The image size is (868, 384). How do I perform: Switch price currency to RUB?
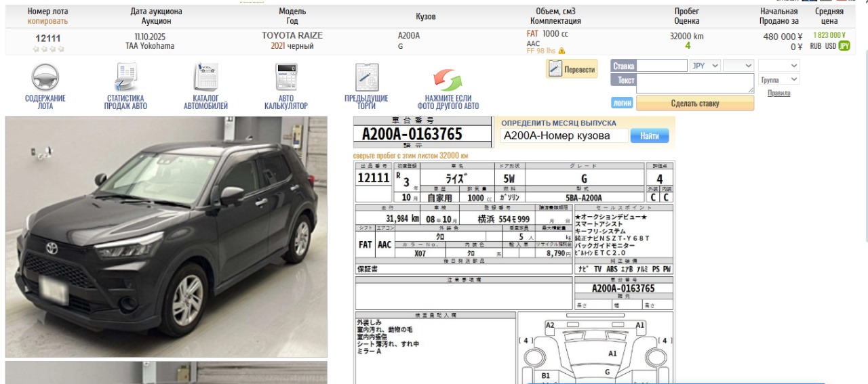816,46
